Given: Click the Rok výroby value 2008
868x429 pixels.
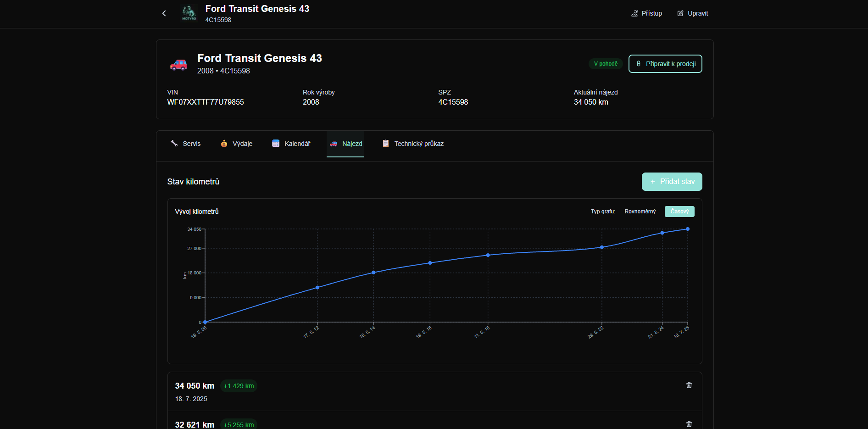Looking at the screenshot, I should [311, 102].
